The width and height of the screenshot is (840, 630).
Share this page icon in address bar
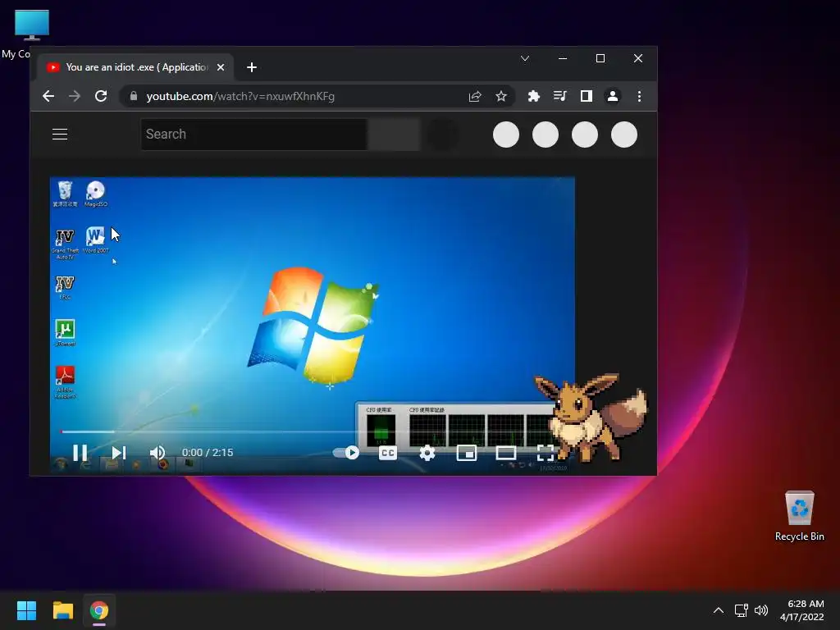tap(475, 97)
